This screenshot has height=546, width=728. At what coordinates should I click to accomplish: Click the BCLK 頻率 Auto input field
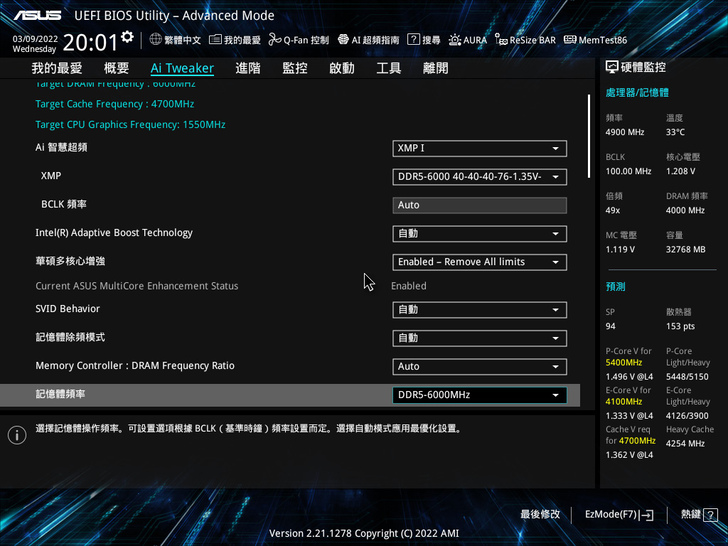coord(479,205)
